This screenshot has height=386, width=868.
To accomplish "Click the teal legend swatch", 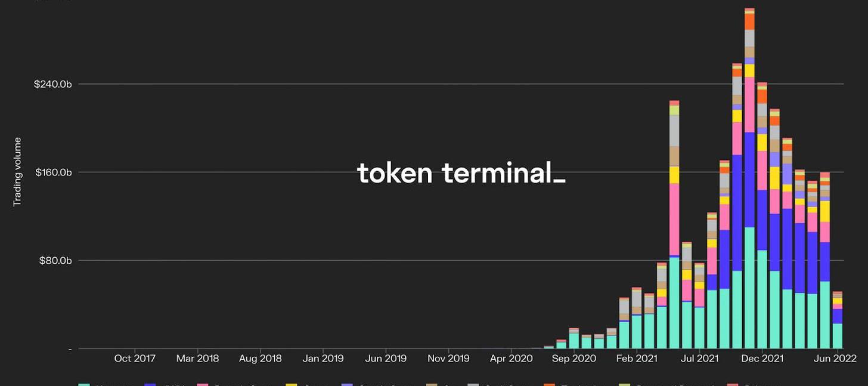I will pos(83,384).
